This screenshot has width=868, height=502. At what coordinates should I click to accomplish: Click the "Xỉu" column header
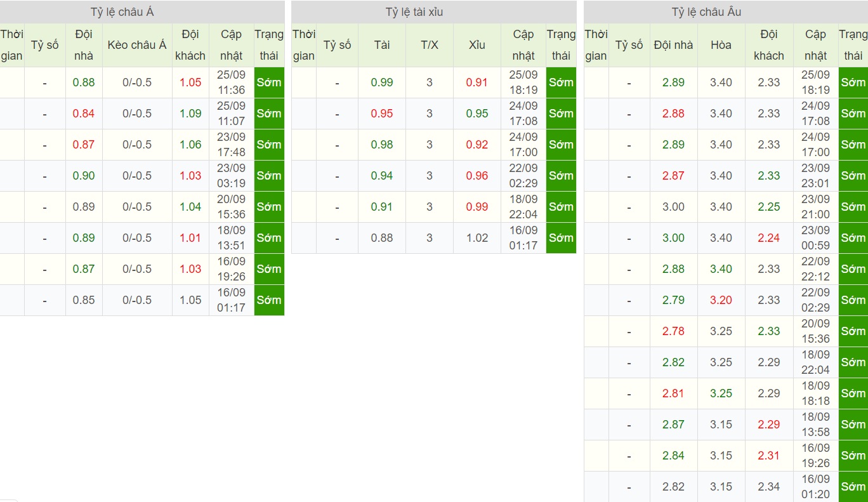(x=477, y=45)
